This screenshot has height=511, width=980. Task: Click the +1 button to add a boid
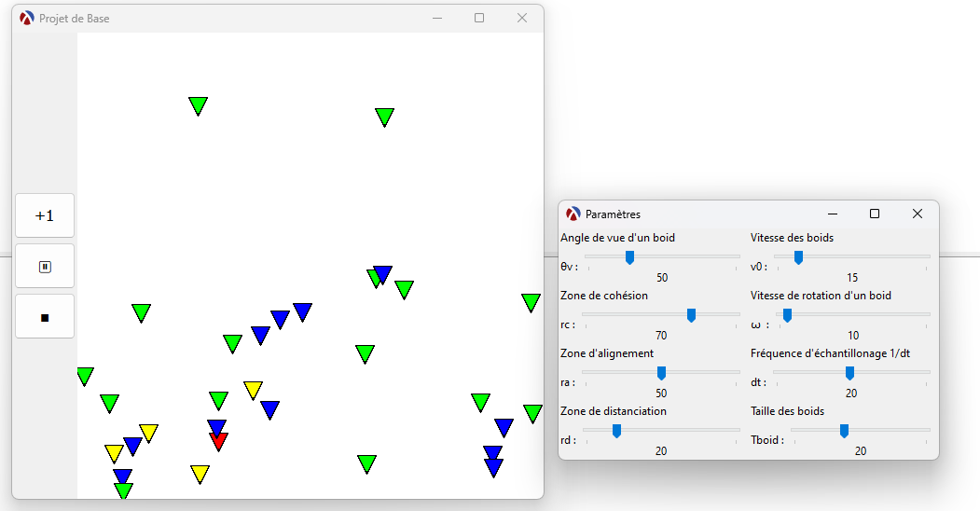[45, 216]
